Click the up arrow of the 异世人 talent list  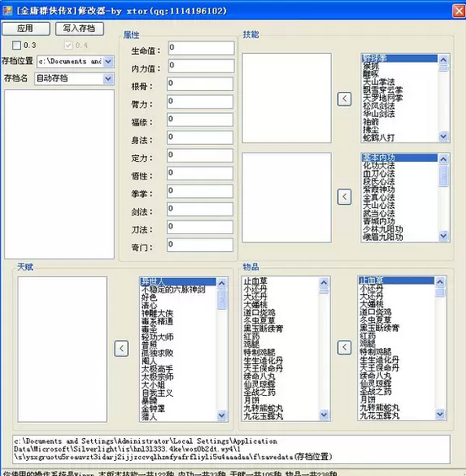tap(222, 283)
